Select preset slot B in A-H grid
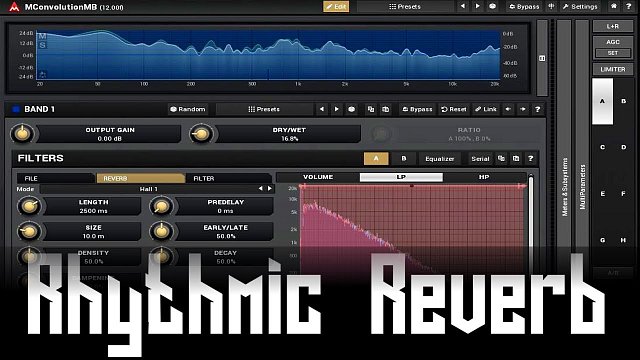Screen dimensions: 640x360 coord(623,101)
